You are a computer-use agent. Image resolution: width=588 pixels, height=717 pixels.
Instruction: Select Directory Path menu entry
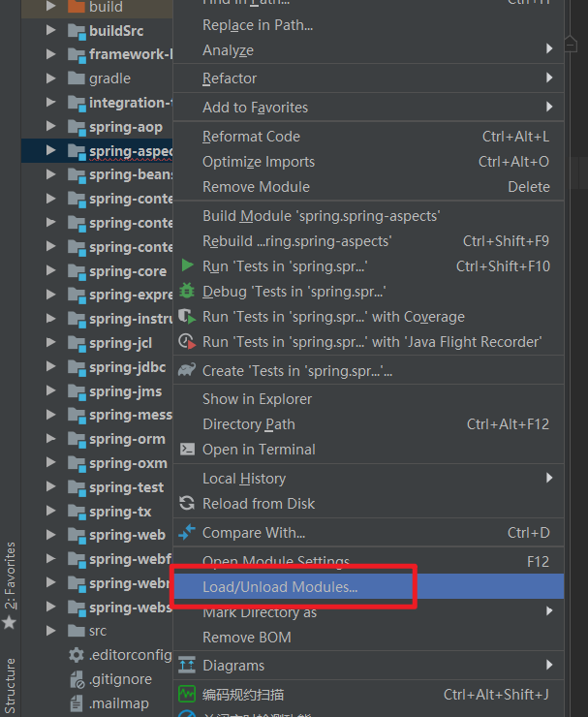point(368,423)
